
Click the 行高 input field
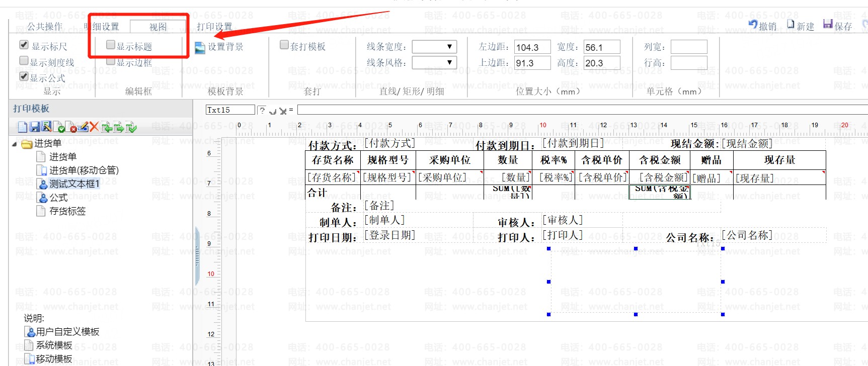pos(689,63)
